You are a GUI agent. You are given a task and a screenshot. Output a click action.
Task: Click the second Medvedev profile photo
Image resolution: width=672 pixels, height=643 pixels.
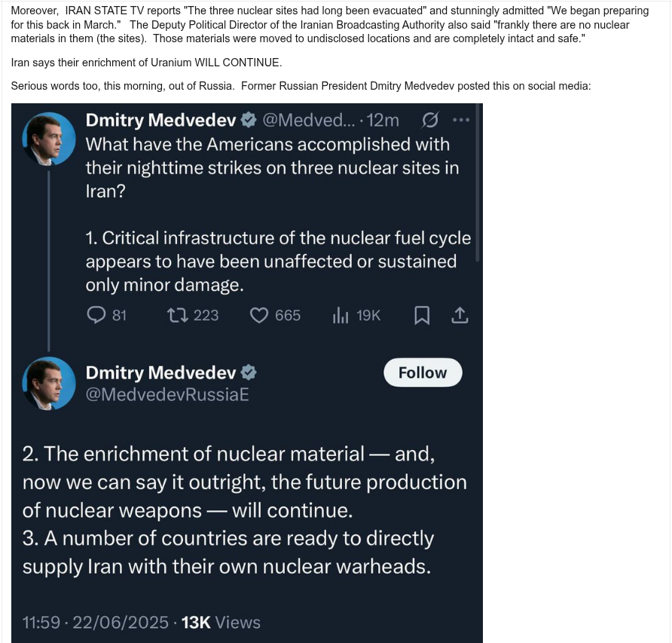coord(50,383)
